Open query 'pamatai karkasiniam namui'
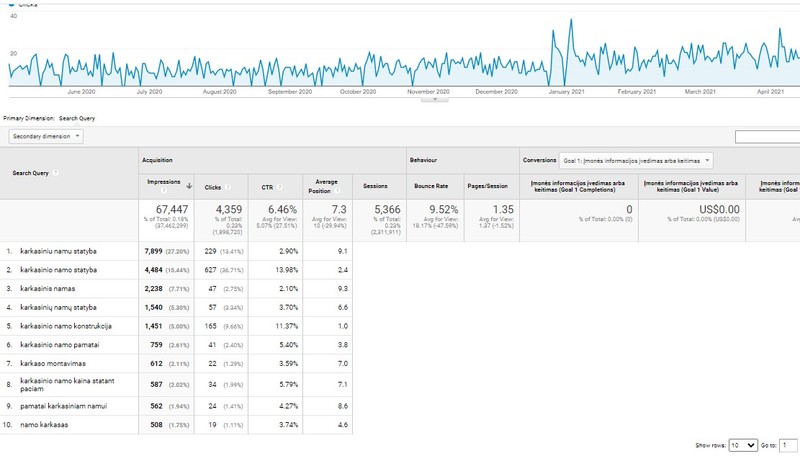Screen dimensions: 800x456 64,406
